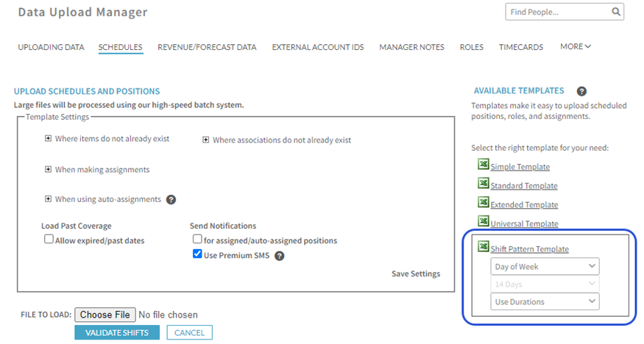Image resolution: width=644 pixels, height=344 pixels.
Task: Go to External Account IDs tab
Action: 318,47
